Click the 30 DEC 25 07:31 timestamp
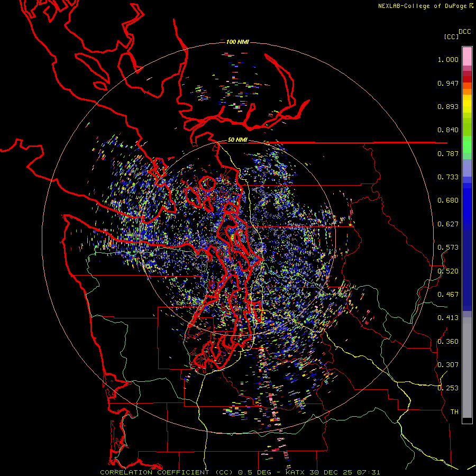Image resolution: width=476 pixels, height=476 pixels. click(x=344, y=472)
